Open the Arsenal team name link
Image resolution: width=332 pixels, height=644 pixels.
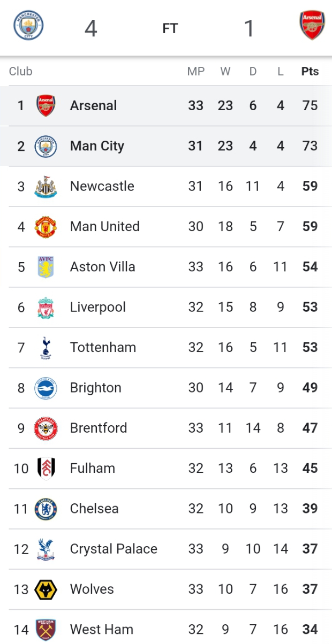coord(93,105)
